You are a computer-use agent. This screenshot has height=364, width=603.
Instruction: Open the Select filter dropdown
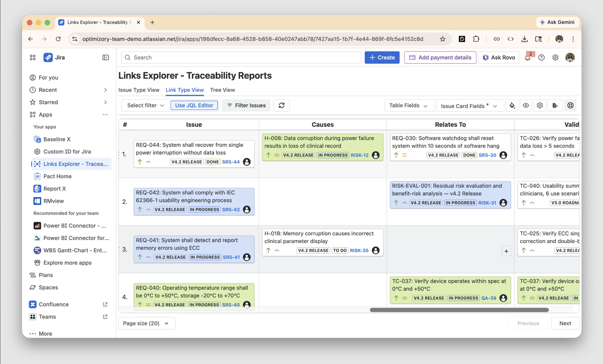(x=145, y=105)
